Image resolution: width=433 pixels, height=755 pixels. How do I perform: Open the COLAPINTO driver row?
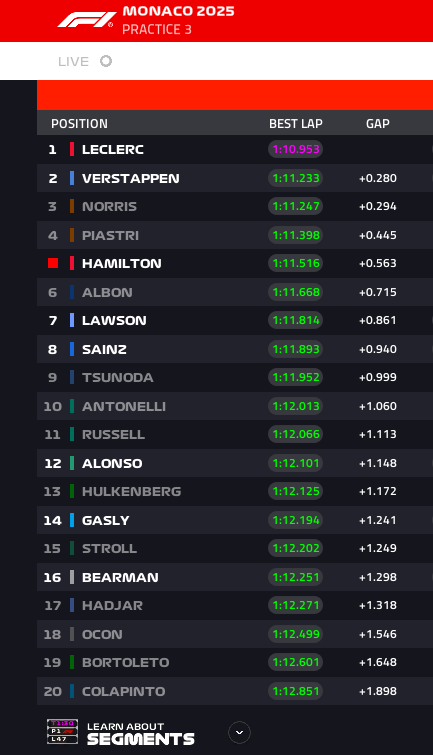(235, 691)
